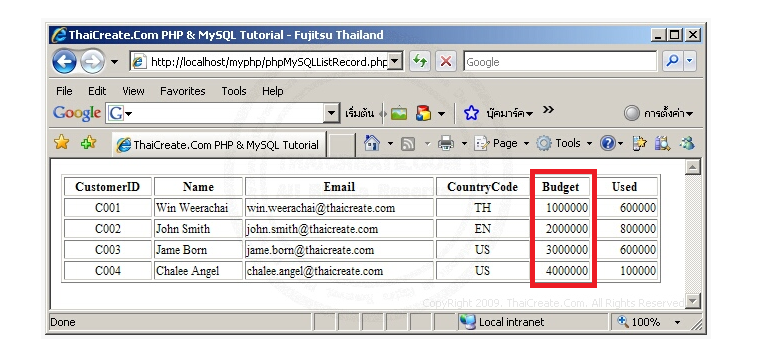The height and width of the screenshot is (360, 759).
Task: Click the grey circle icon beside การตั้งค่า
Action: click(x=632, y=114)
